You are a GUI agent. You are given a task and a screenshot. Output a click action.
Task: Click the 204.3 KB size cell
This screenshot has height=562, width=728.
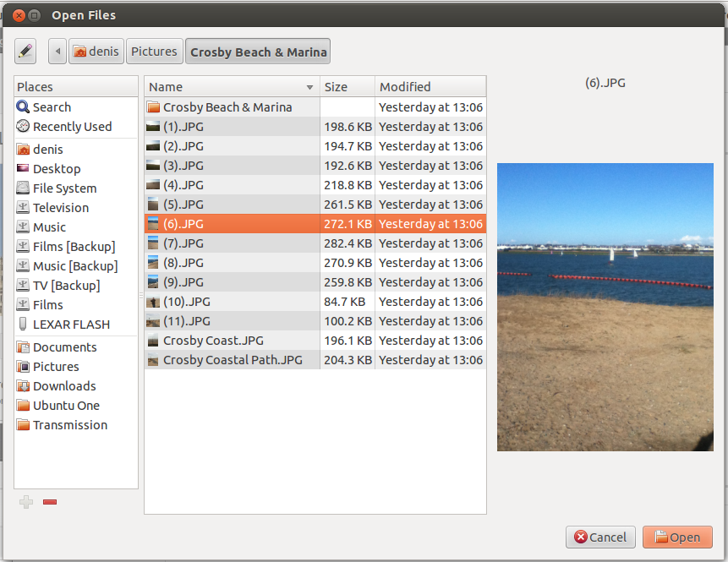pos(348,360)
